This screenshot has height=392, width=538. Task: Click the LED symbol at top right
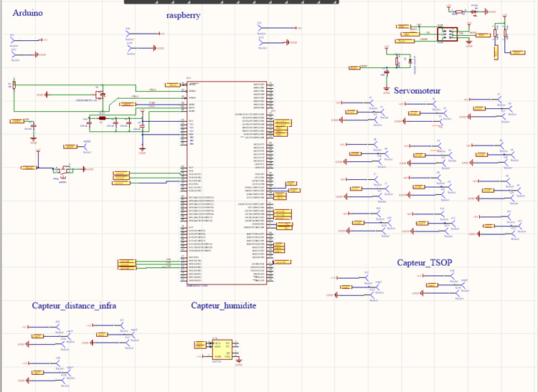474,11
